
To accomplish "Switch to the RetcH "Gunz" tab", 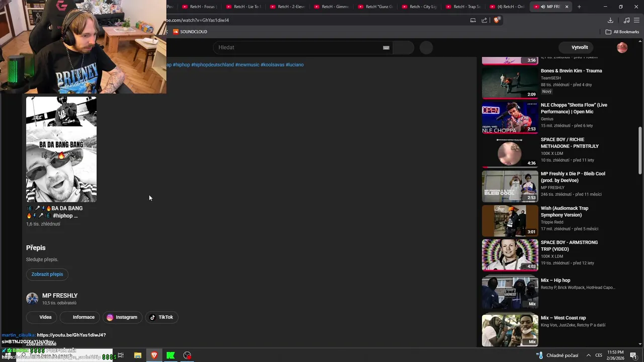I will pyautogui.click(x=374, y=7).
